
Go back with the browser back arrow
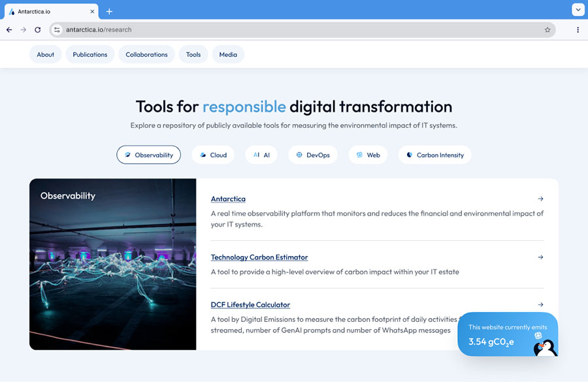click(9, 29)
